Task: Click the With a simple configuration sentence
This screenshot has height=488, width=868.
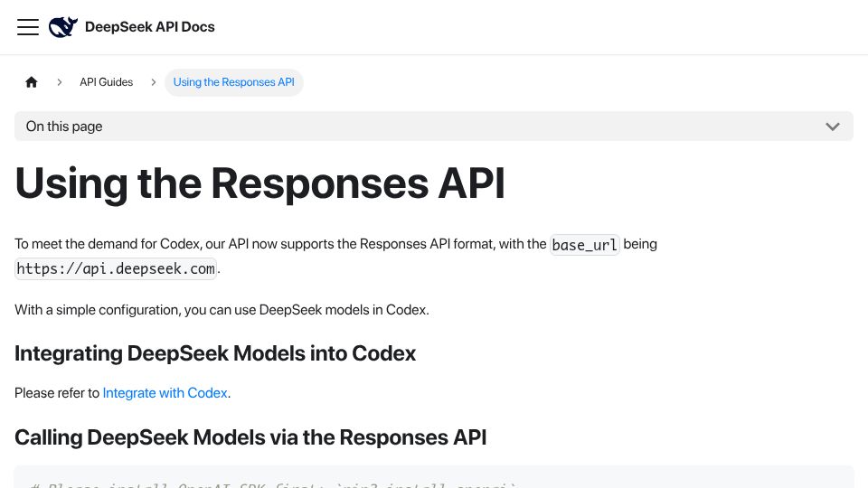Action: click(222, 310)
